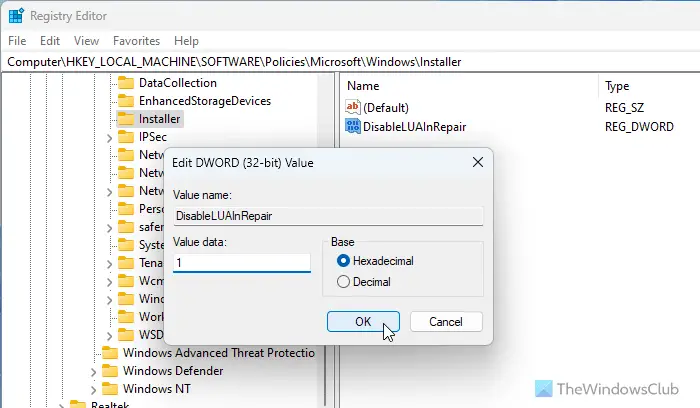Viewport: 700px width, 408px height.
Task: Expand the Windows NT key
Action: coord(93,390)
